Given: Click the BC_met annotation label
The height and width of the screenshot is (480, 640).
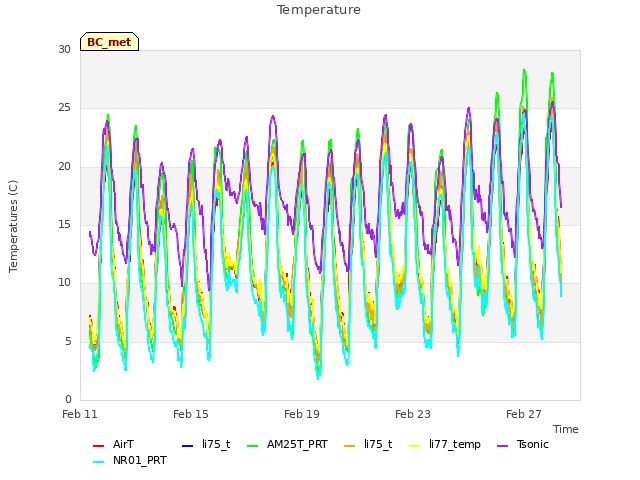Looking at the screenshot, I should (x=109, y=42).
